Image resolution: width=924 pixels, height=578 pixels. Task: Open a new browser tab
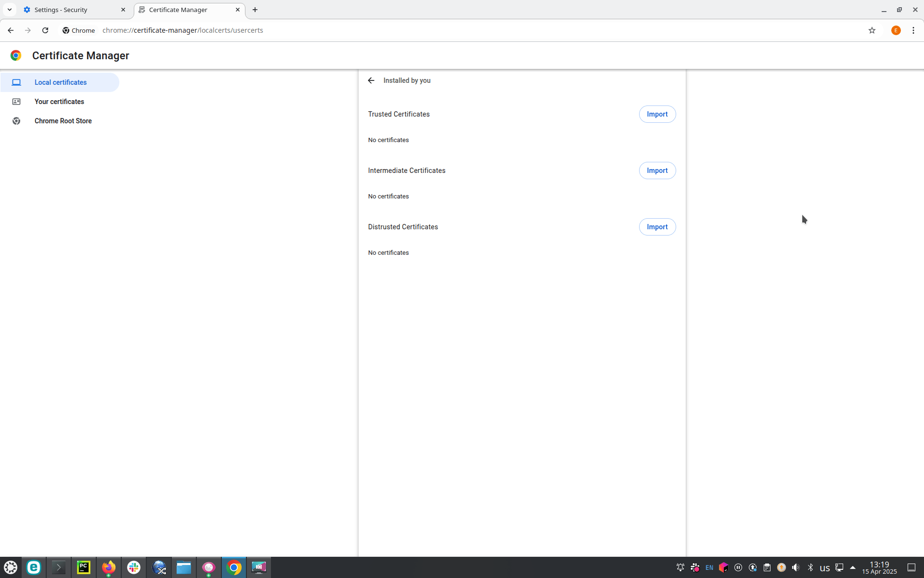click(255, 10)
